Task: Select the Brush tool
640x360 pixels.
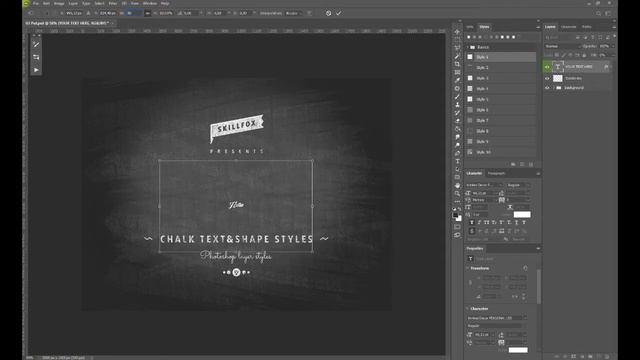Action: (457, 97)
